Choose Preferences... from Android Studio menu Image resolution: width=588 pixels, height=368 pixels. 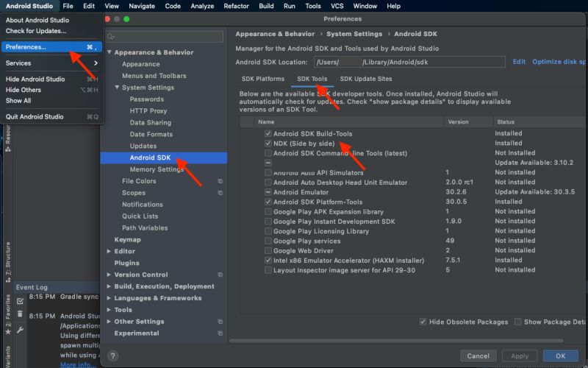(x=51, y=47)
